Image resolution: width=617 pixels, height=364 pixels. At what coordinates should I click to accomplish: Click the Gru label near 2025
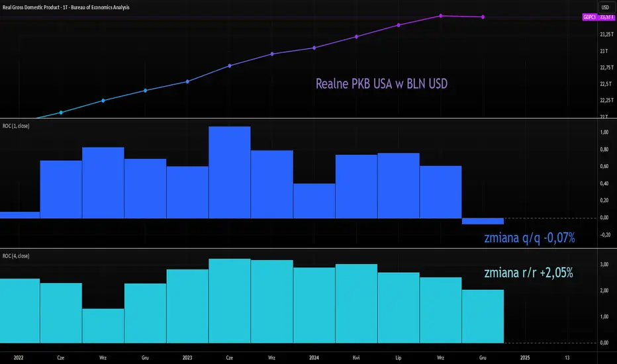tap(483, 357)
